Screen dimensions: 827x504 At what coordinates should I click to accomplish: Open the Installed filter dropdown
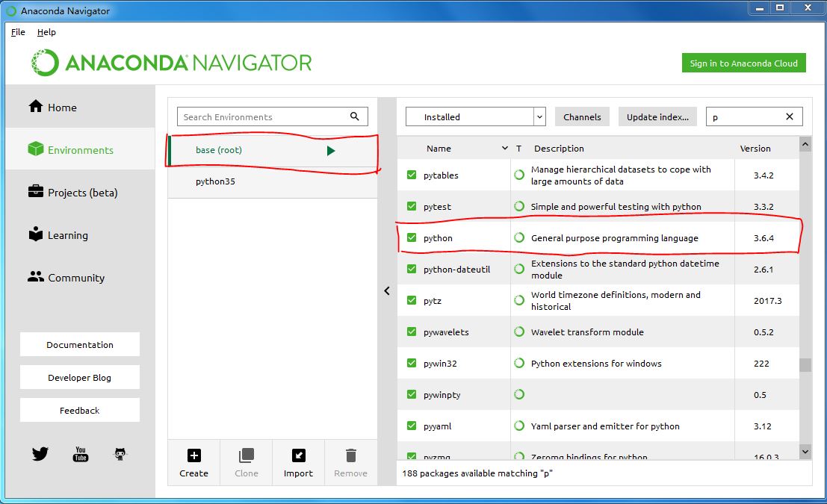pyautogui.click(x=475, y=116)
